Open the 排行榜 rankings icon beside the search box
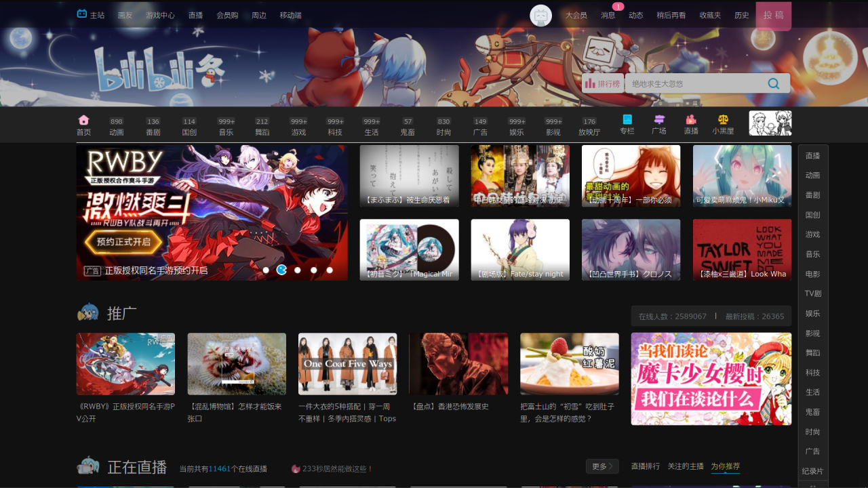 pos(602,83)
